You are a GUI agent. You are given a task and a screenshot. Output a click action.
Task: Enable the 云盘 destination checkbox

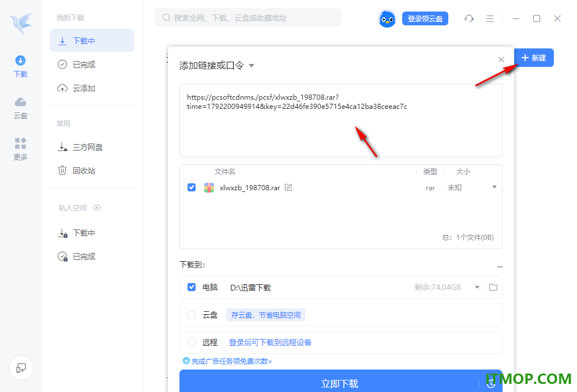coord(192,315)
